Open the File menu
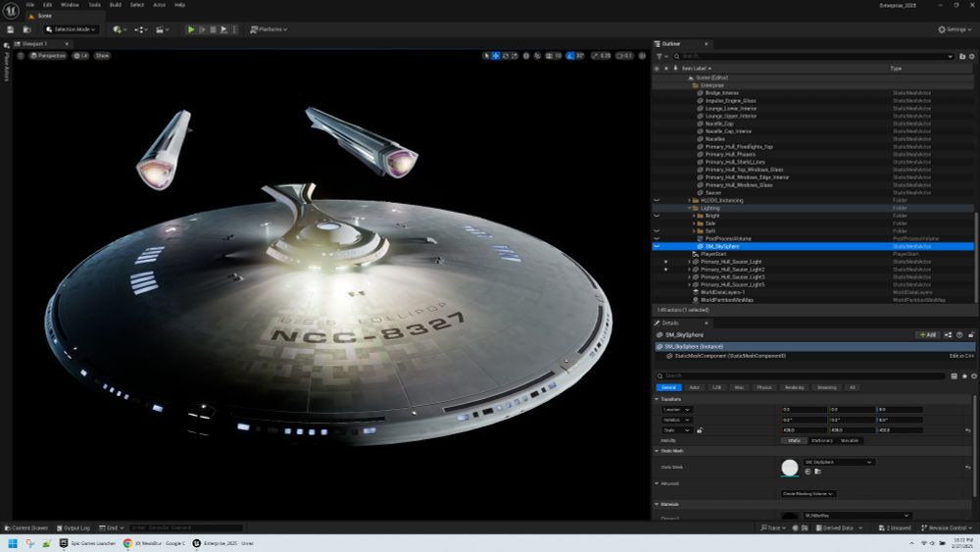The height and width of the screenshot is (552, 980). 30,4
